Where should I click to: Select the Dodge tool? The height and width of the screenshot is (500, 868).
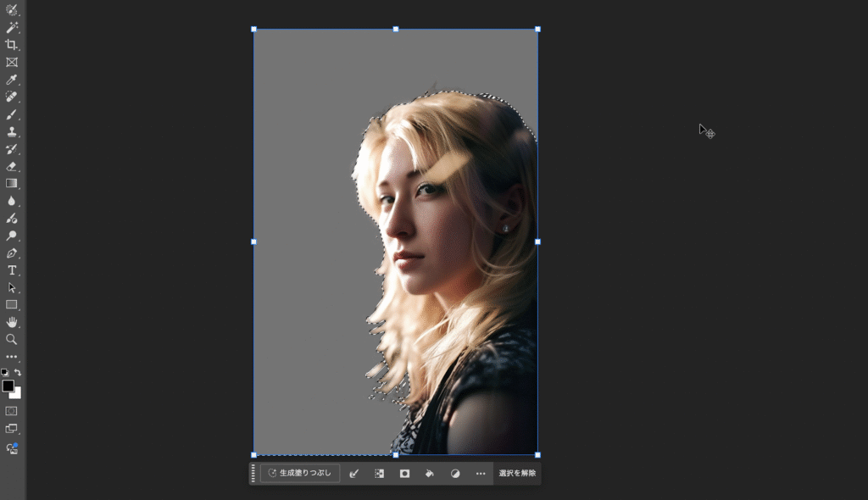tap(11, 236)
